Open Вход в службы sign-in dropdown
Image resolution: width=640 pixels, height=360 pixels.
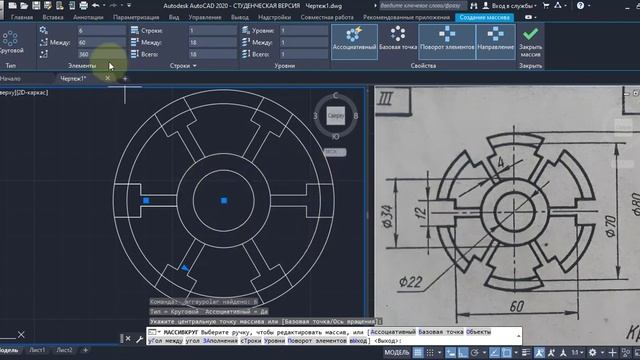(x=510, y=6)
